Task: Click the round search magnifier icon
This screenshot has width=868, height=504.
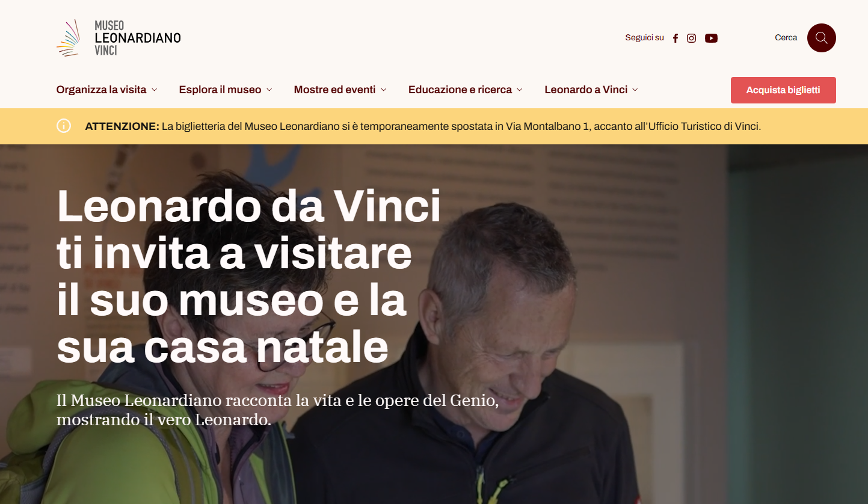Action: tap(822, 38)
